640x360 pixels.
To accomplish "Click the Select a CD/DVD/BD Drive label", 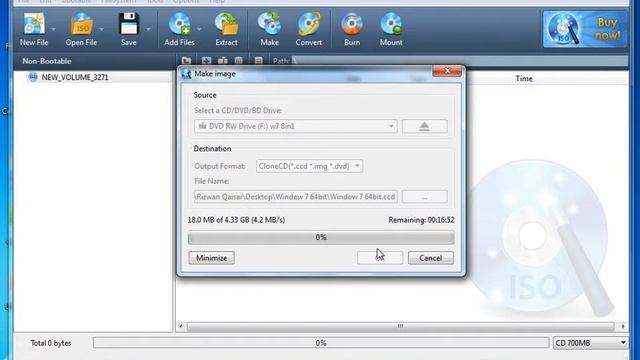I will coord(238,111).
